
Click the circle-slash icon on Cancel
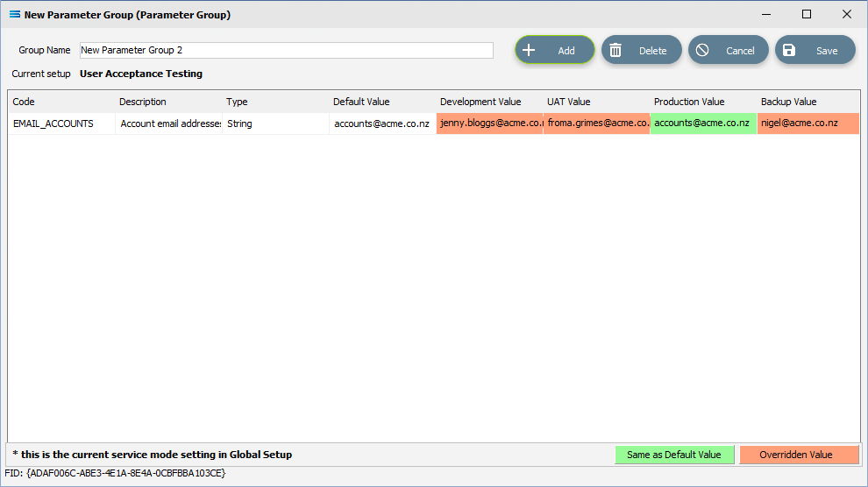coord(702,50)
